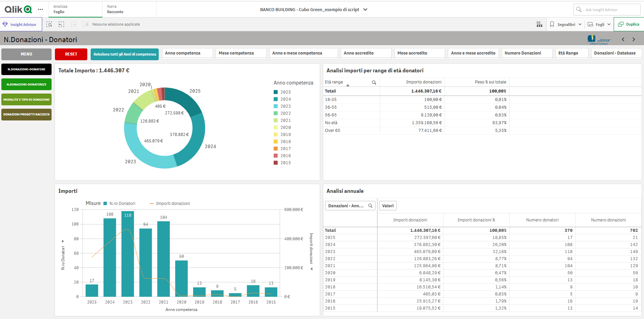Open the selections tool grid icon
This screenshot has height=319, width=644.
tap(539, 24)
